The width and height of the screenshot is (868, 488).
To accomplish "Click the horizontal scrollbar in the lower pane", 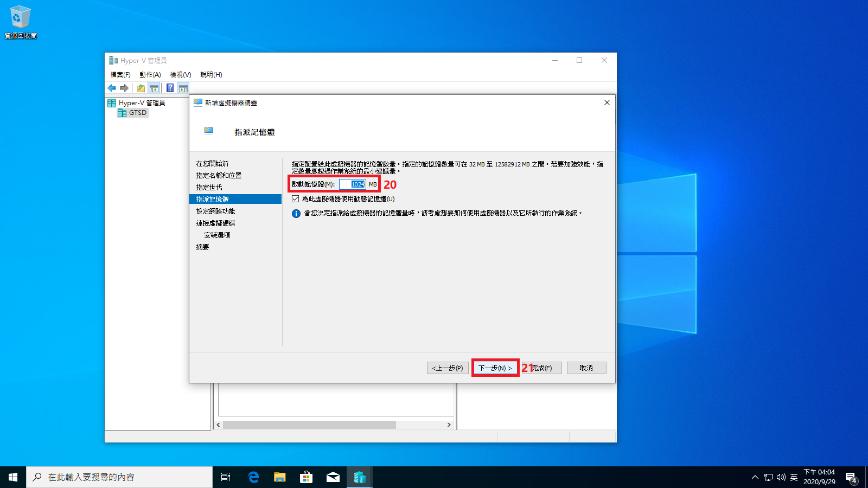I will coord(309,425).
